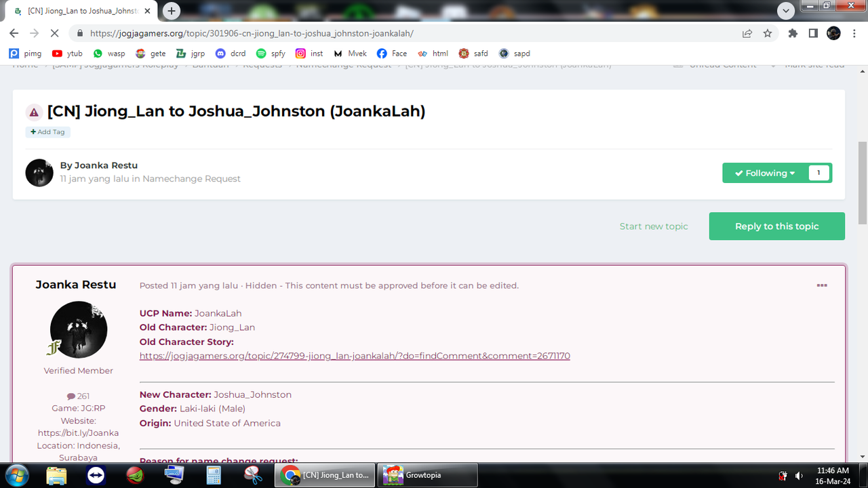
Task: Click Start new topic
Action: [x=654, y=226]
